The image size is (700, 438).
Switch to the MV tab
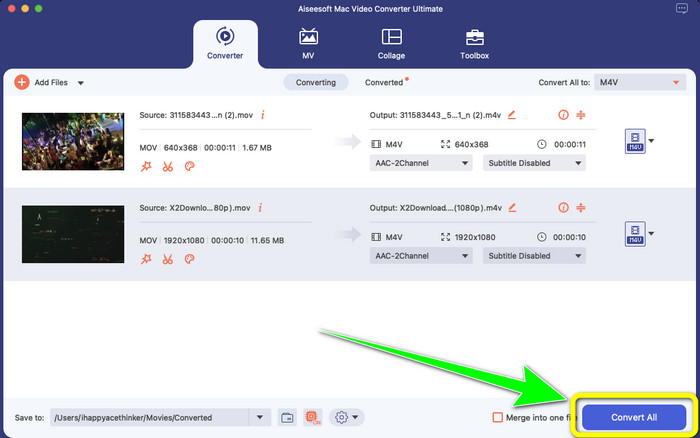(x=308, y=44)
